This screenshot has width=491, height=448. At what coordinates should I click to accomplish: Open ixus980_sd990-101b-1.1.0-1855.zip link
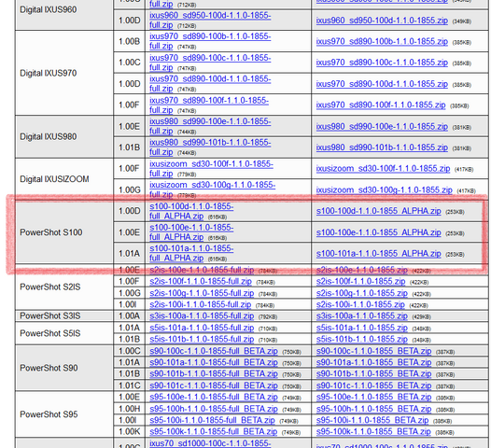tap(382, 147)
